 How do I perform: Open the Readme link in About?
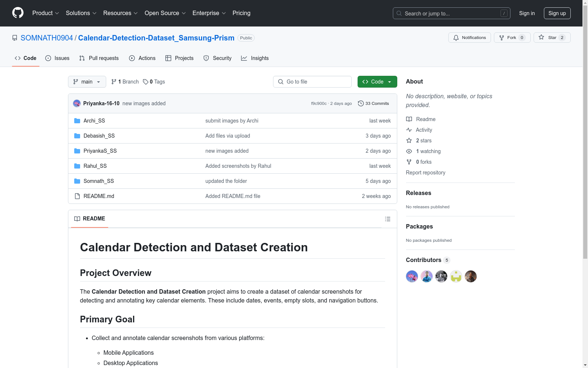(421, 119)
